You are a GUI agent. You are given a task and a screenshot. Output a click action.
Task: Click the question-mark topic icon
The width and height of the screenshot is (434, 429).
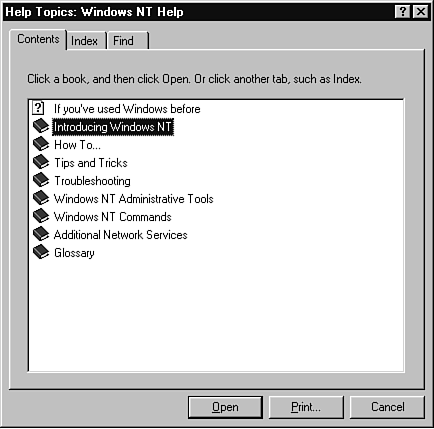tap(38, 108)
